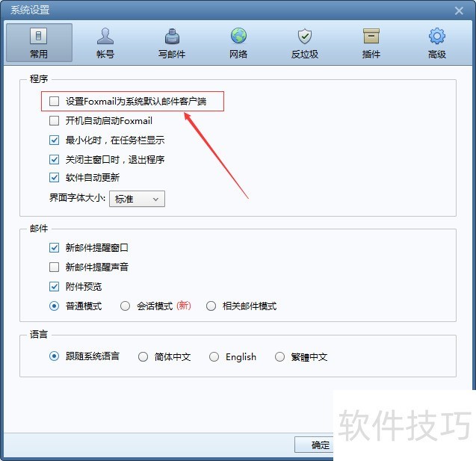Select 普通模式 radio button
Viewport: 476px width, 461px height.
[x=54, y=306]
